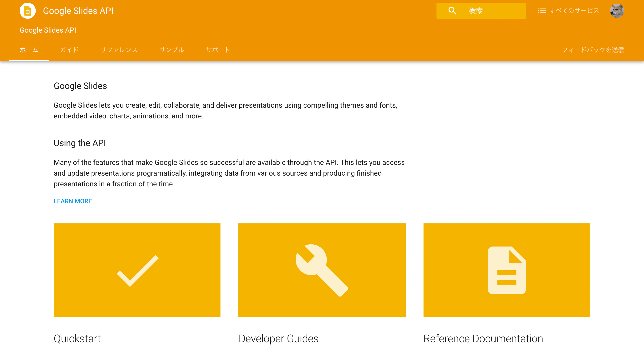Image resolution: width=644 pixels, height=357 pixels.
Task: Open the user profile avatar
Action: pyautogui.click(x=617, y=11)
